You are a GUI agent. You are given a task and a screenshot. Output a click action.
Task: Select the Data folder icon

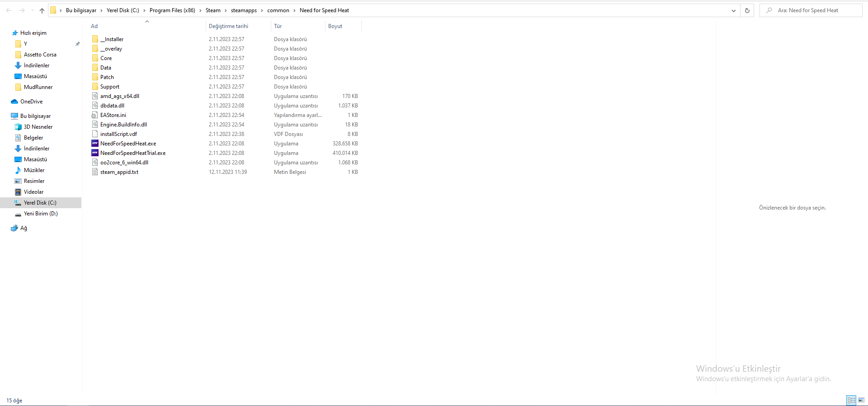pyautogui.click(x=95, y=68)
